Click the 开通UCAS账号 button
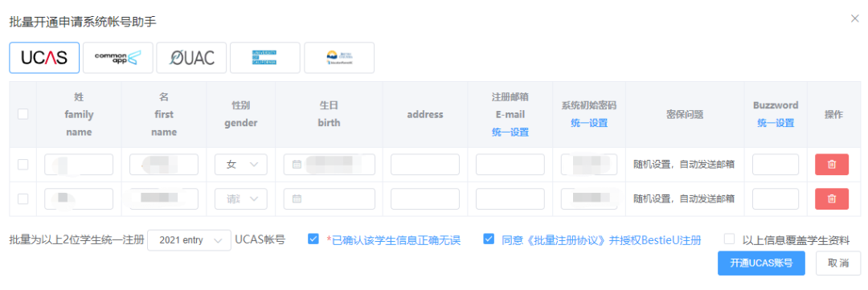The height and width of the screenshot is (290, 868). point(761,263)
